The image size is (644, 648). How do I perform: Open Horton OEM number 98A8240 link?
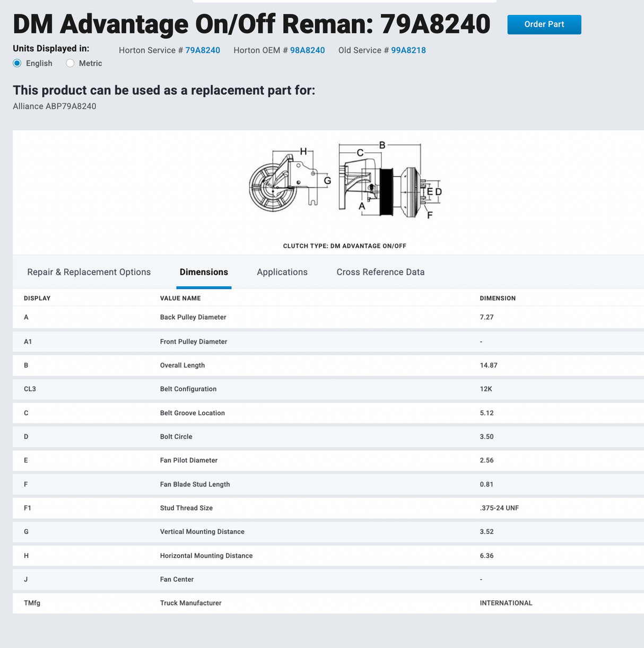(x=307, y=50)
